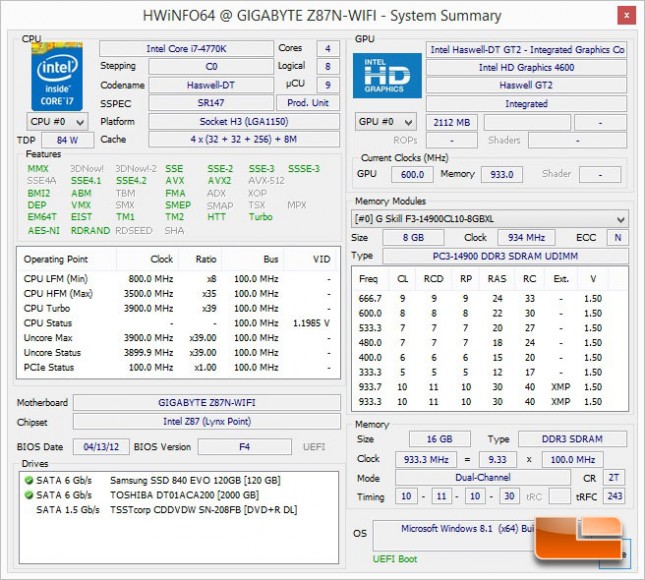This screenshot has width=645, height=580.
Task: Click the 2112 MB GPU memory field
Action: pos(452,123)
